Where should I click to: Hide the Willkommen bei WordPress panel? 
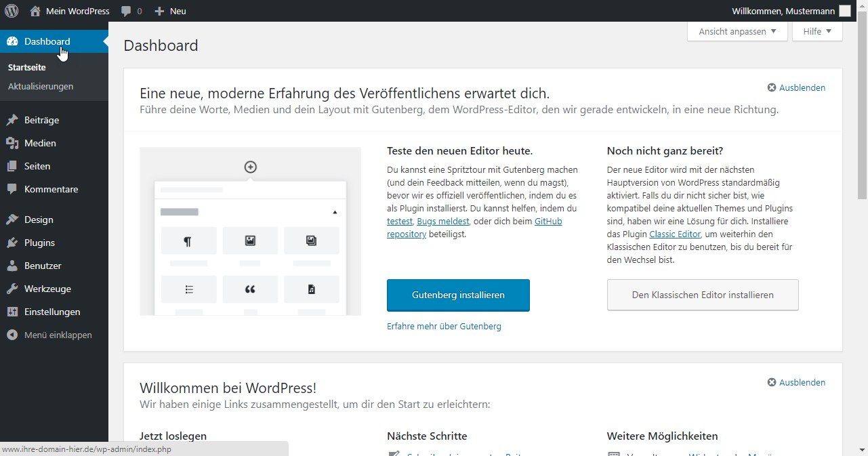pyautogui.click(x=796, y=382)
